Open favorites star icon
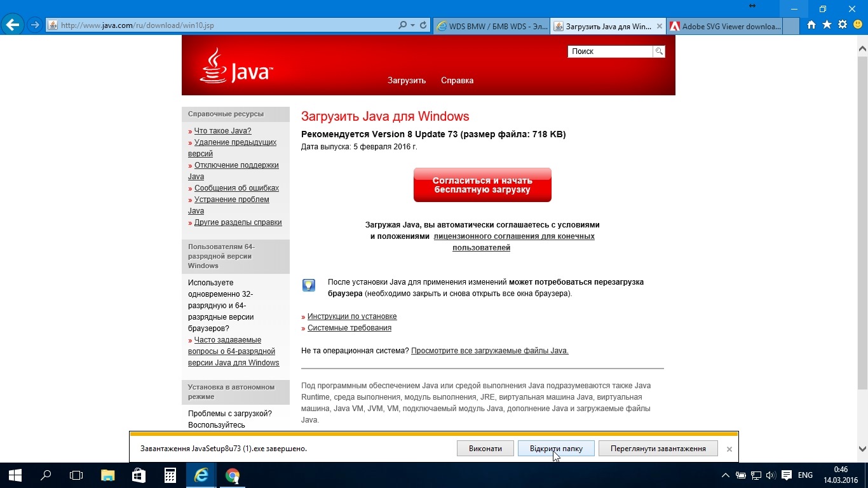This screenshot has width=868, height=488. (x=827, y=25)
